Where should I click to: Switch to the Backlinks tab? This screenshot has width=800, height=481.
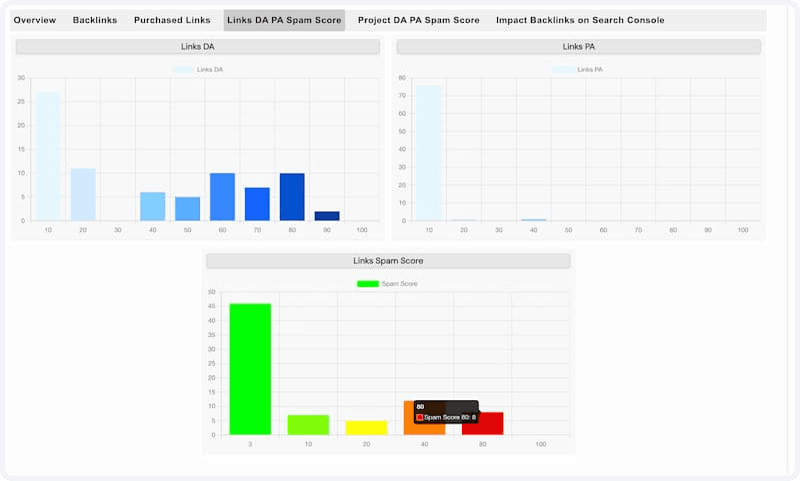click(95, 20)
